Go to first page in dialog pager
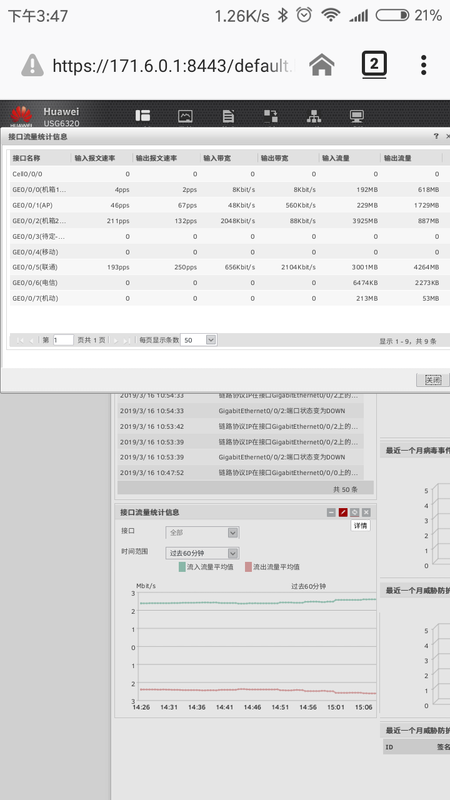The width and height of the screenshot is (450, 800). click(20, 340)
